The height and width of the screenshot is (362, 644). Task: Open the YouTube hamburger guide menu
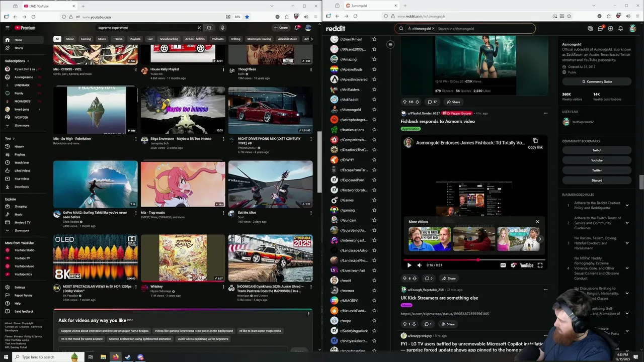pyautogui.click(x=7, y=28)
